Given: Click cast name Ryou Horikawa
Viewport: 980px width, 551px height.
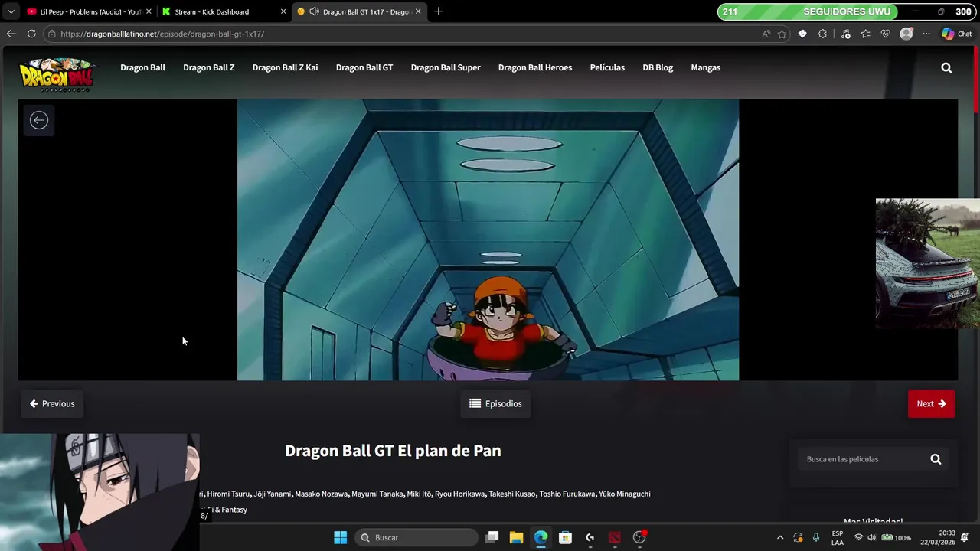Looking at the screenshot, I should tap(460, 494).
